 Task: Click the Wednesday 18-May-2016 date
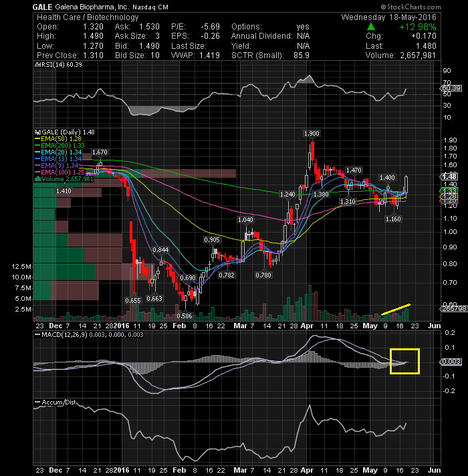point(388,17)
